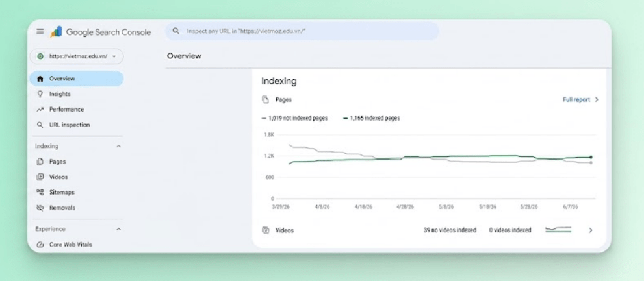Click the Google Search Console logo
Image resolution: width=644 pixels, height=281 pixels.
point(101,32)
